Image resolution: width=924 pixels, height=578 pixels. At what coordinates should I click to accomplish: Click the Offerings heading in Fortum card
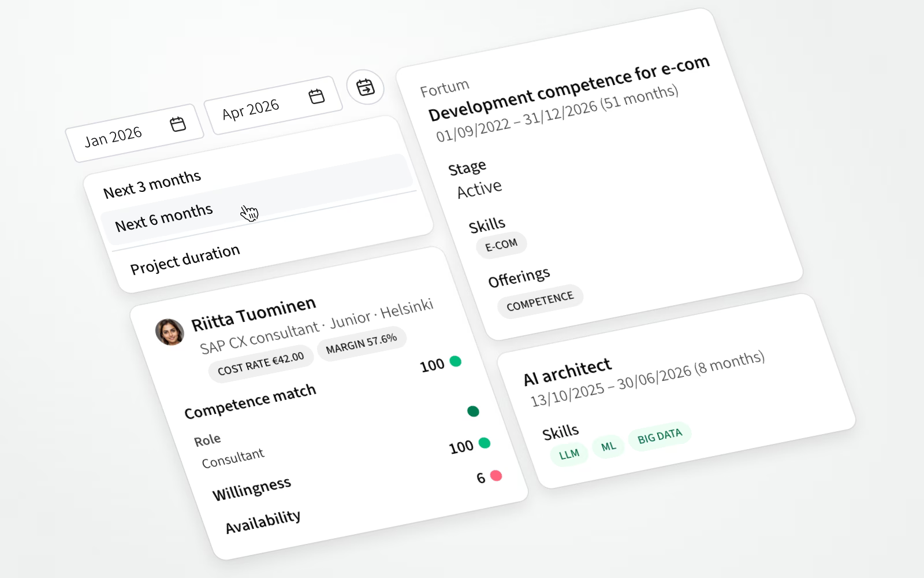coord(519,277)
